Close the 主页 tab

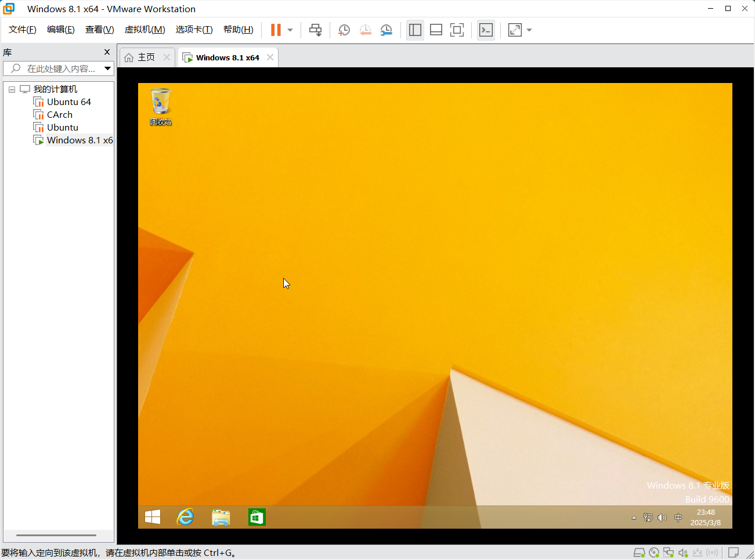(x=167, y=57)
